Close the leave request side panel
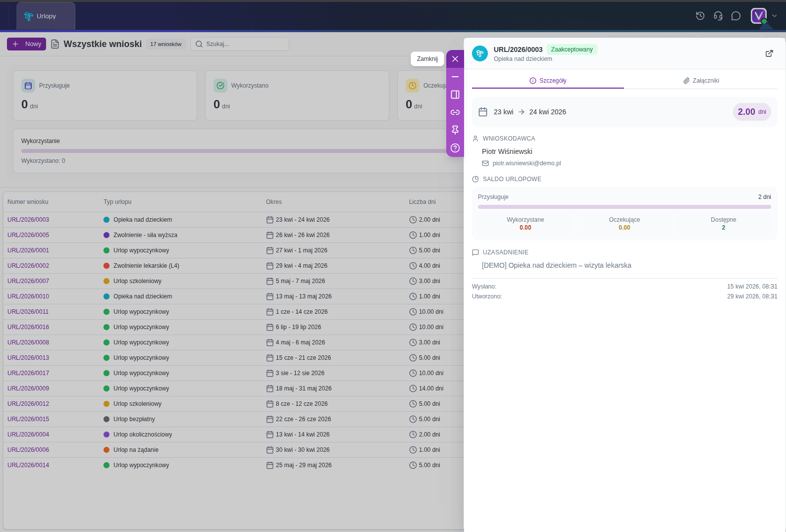This screenshot has height=532, width=786. (x=455, y=59)
